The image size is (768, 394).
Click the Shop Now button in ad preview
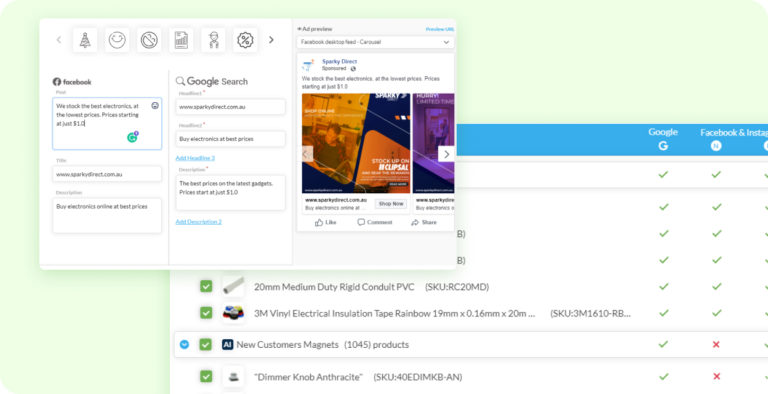click(391, 204)
